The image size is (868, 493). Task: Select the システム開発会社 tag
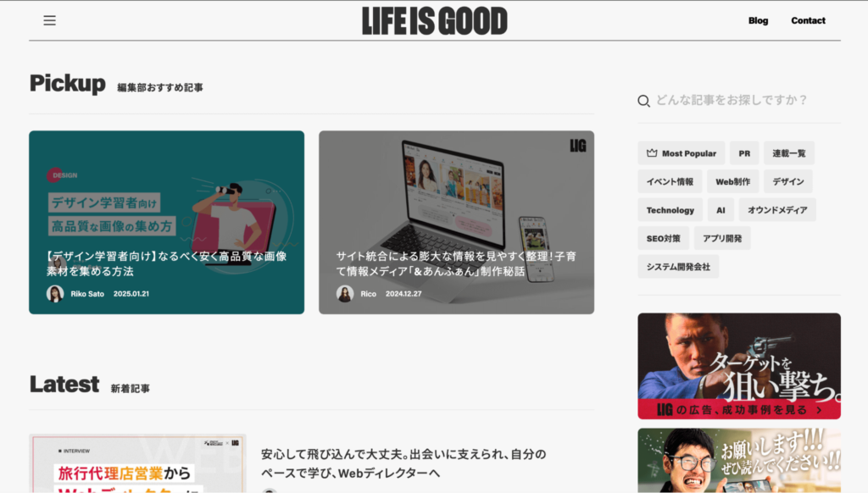click(678, 267)
